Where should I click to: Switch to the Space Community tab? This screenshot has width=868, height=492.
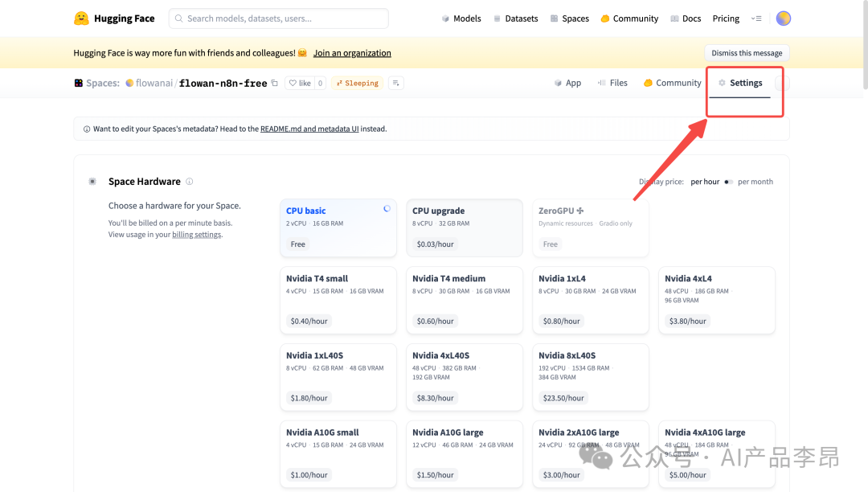click(x=673, y=83)
